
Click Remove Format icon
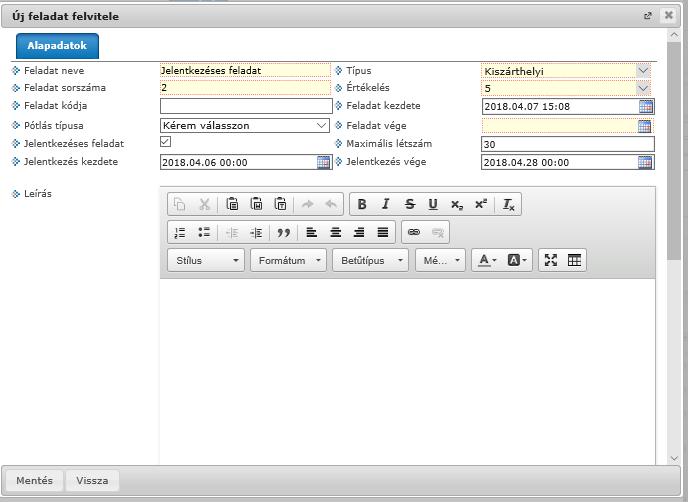pos(508,204)
